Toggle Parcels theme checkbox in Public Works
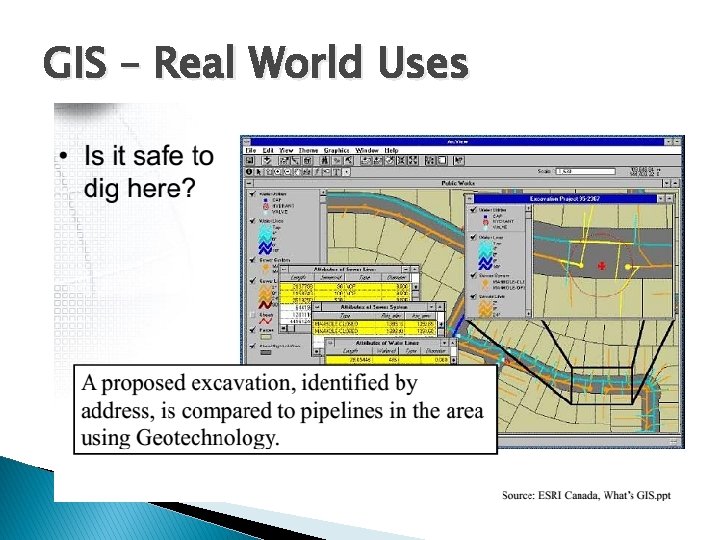 (x=252, y=330)
